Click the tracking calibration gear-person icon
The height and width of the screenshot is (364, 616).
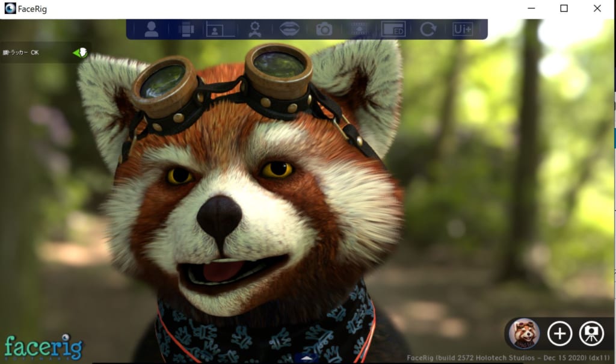tap(255, 29)
